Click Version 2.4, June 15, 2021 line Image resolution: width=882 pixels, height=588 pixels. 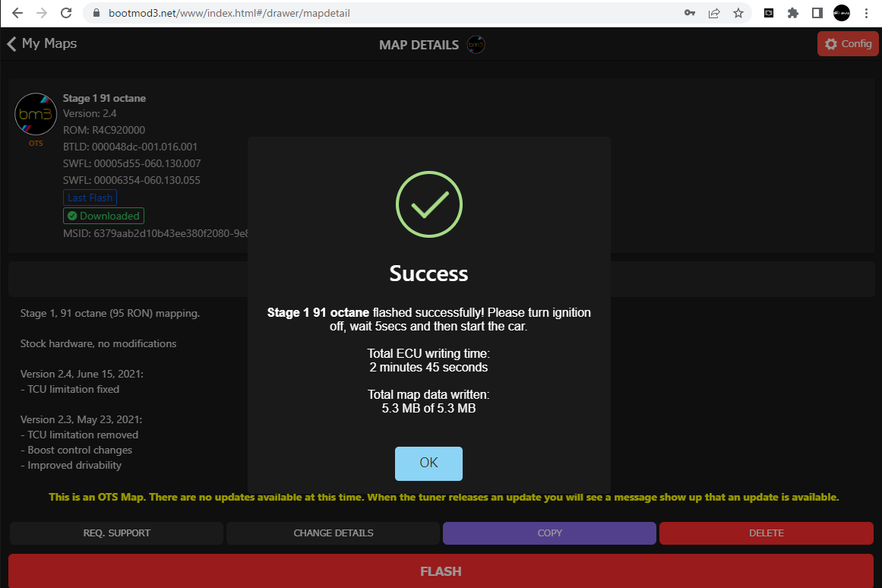pos(82,375)
